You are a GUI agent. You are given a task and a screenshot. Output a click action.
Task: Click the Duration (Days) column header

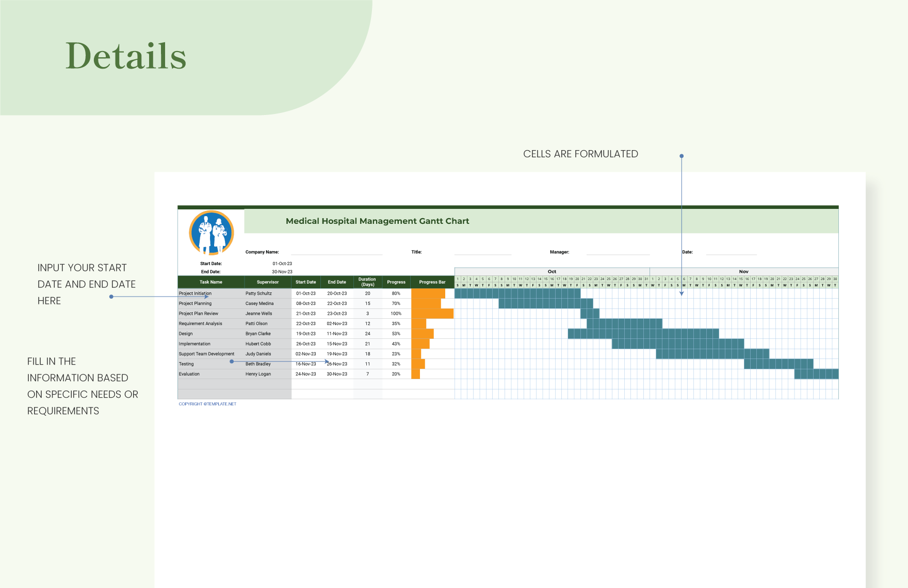coord(367,282)
